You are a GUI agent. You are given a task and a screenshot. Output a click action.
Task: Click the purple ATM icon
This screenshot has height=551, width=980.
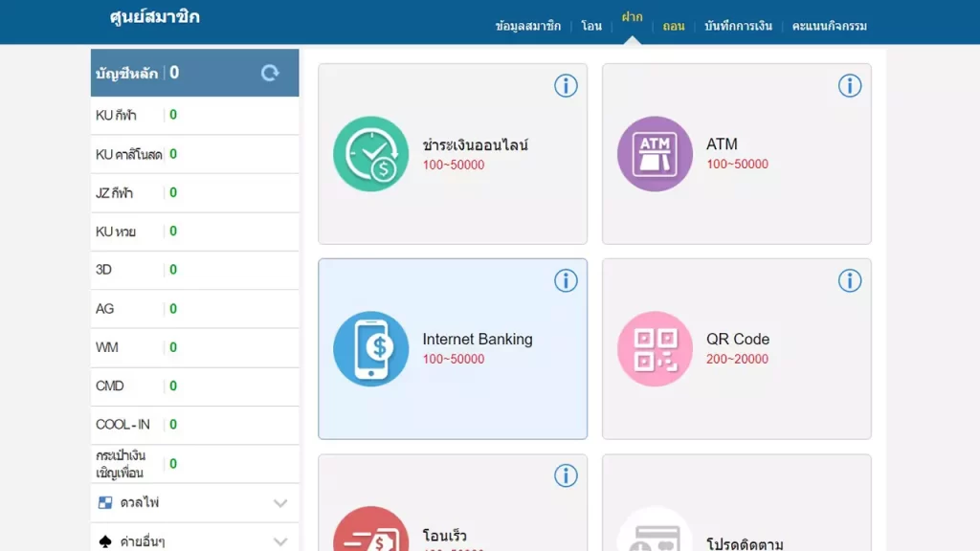[655, 154]
